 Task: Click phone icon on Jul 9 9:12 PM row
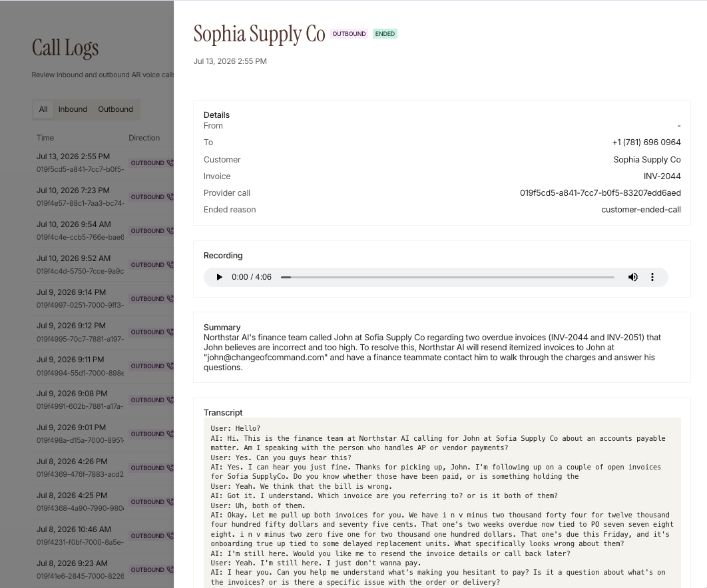pyautogui.click(x=170, y=332)
